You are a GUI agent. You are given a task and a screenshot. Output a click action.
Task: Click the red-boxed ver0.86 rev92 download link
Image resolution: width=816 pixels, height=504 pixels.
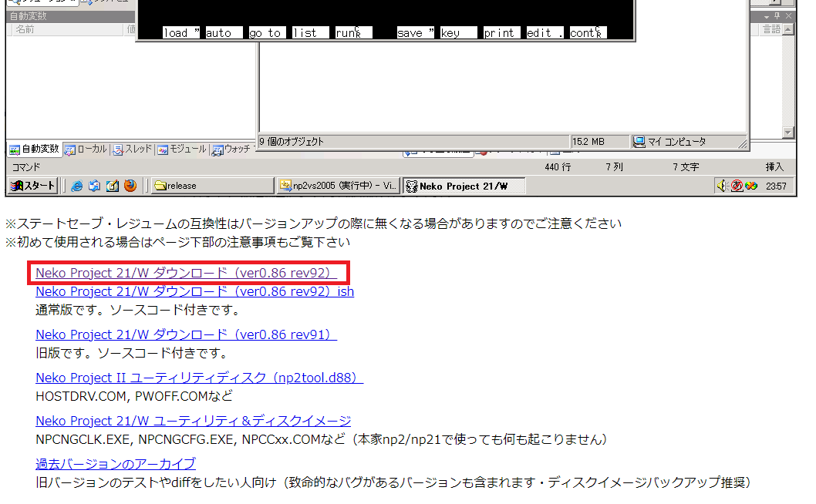point(186,273)
